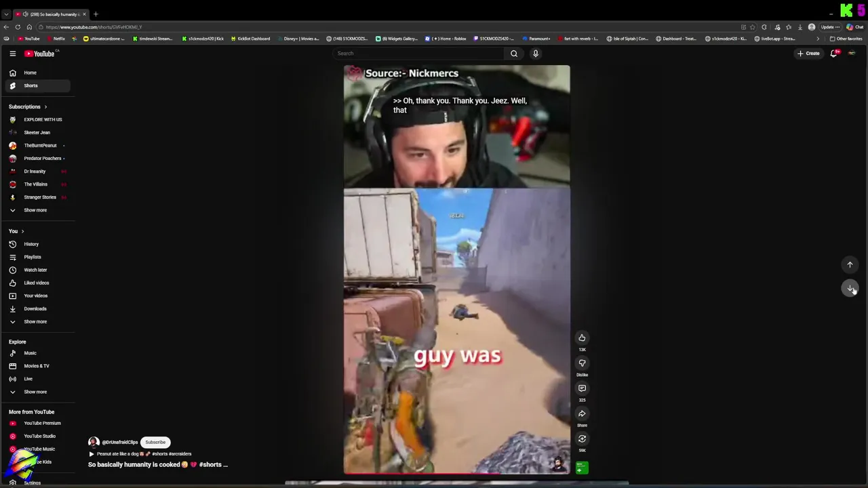Click the Create button

[x=808, y=54]
